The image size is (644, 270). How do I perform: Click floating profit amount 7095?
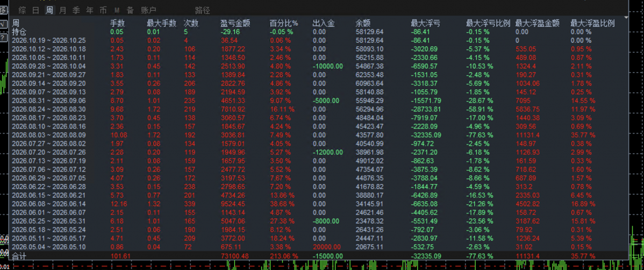point(523,101)
